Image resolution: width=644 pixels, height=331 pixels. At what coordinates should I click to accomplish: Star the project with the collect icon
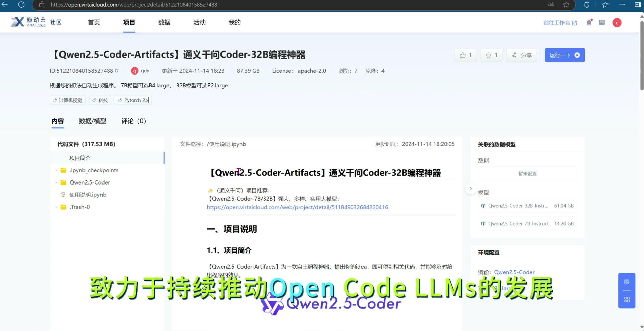(491, 55)
